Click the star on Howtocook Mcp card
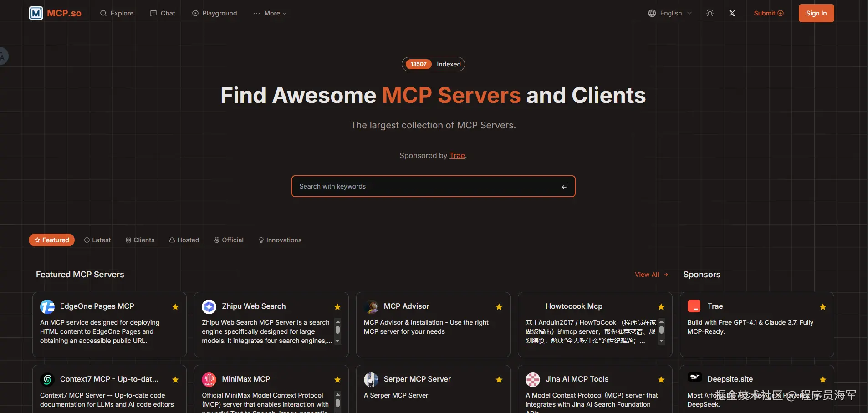The image size is (868, 413). point(661,307)
